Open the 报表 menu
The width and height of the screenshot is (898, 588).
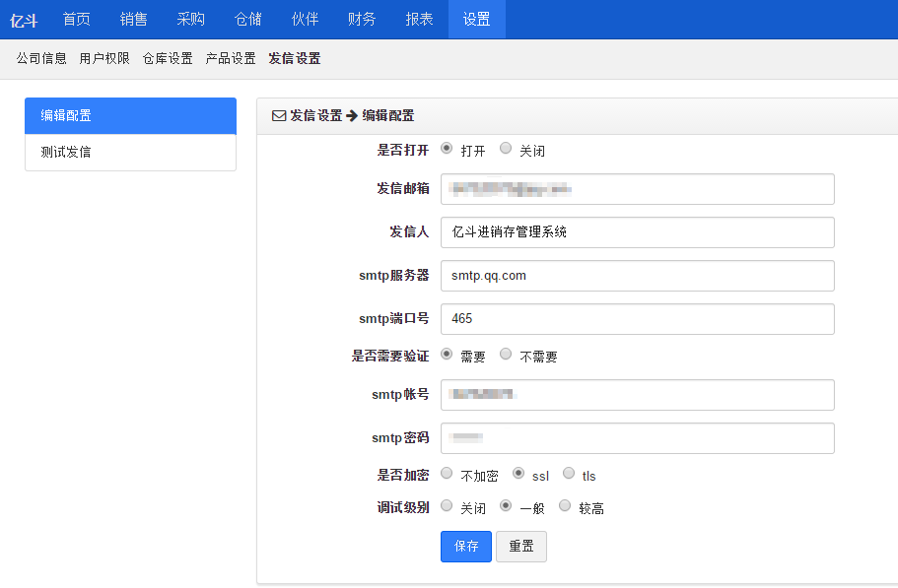[x=419, y=20]
